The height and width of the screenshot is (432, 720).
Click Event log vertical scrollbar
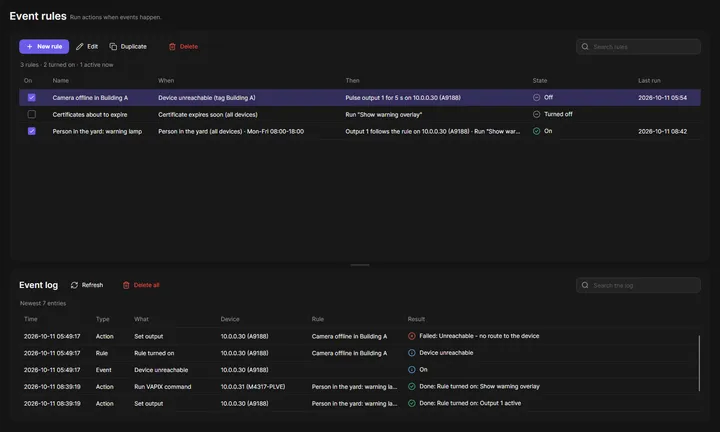699,363
